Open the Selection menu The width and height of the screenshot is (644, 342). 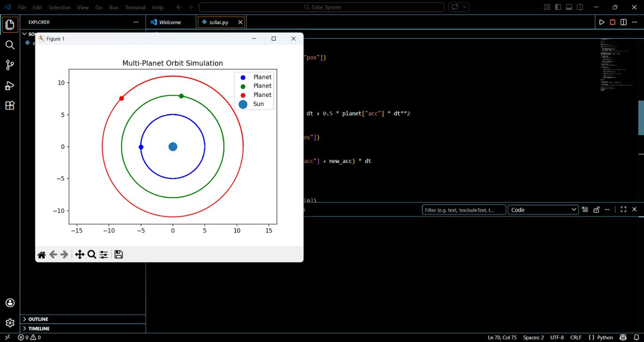tap(59, 8)
